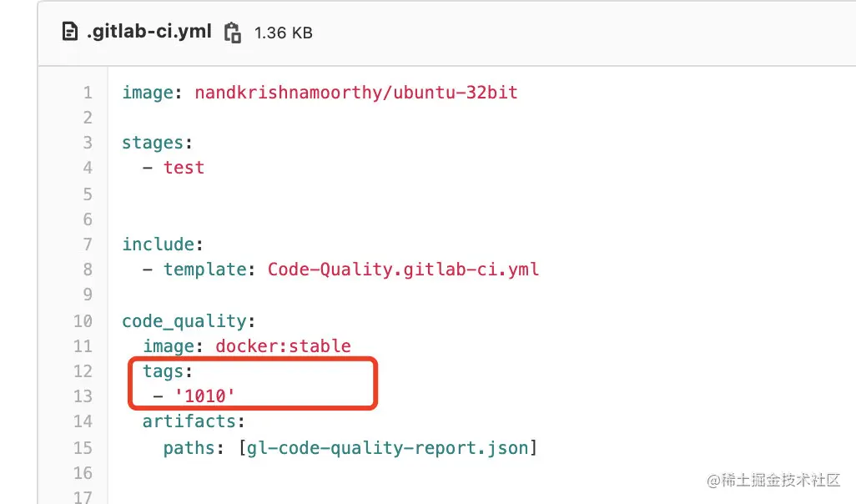Click the 1.36 KB file size text
The height and width of the screenshot is (504, 856).
tap(284, 33)
